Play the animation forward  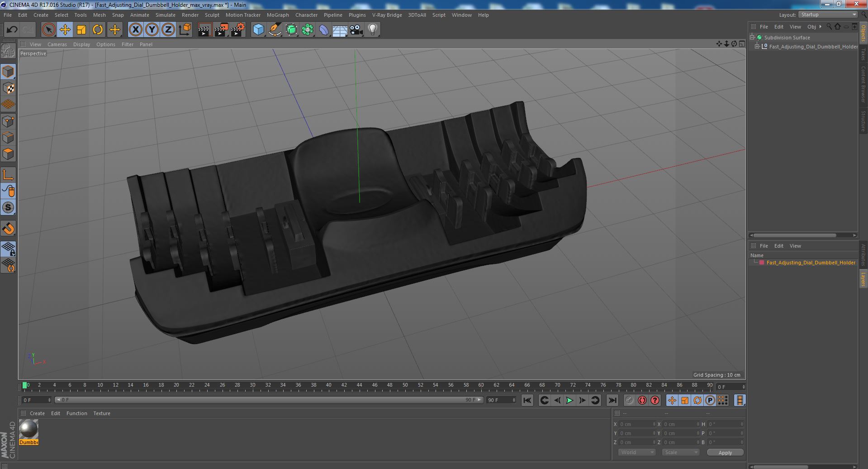[x=569, y=400]
